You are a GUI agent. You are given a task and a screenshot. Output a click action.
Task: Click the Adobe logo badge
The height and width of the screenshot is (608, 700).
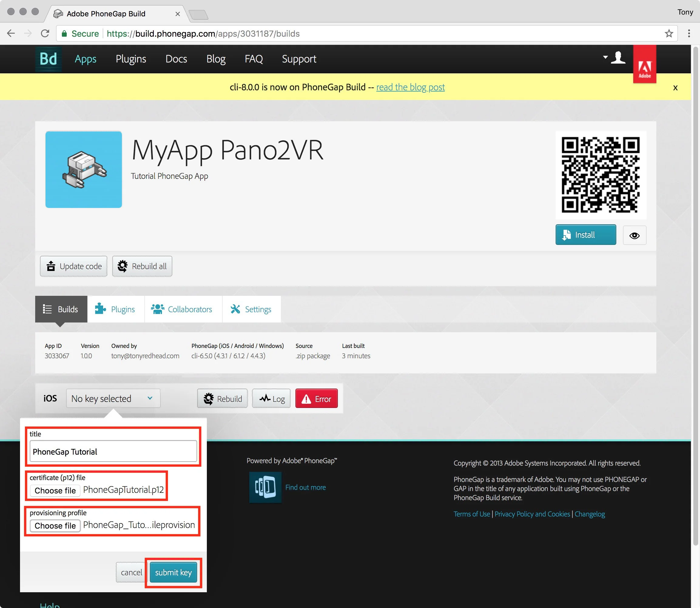coord(644,64)
